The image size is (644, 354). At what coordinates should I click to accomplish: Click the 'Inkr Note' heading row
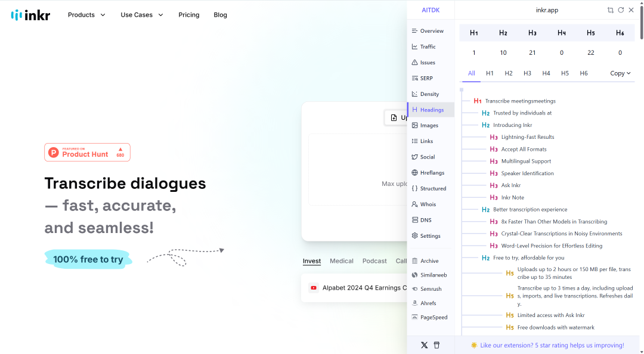(507, 197)
